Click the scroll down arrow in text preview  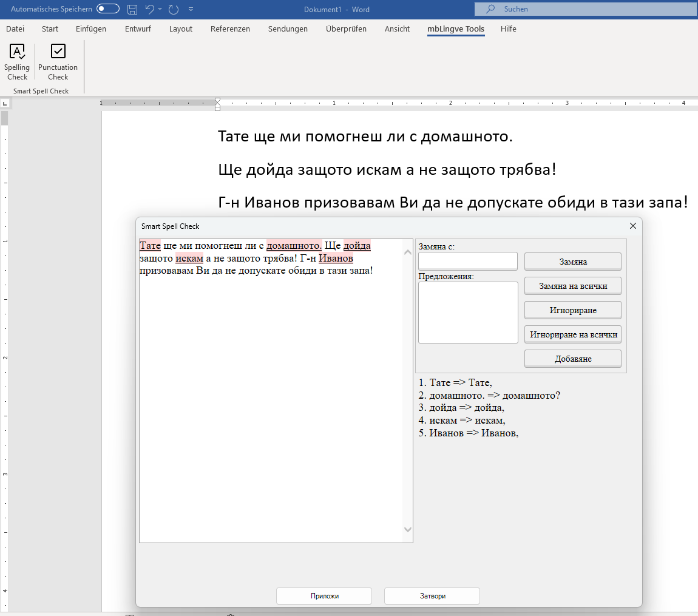408,529
